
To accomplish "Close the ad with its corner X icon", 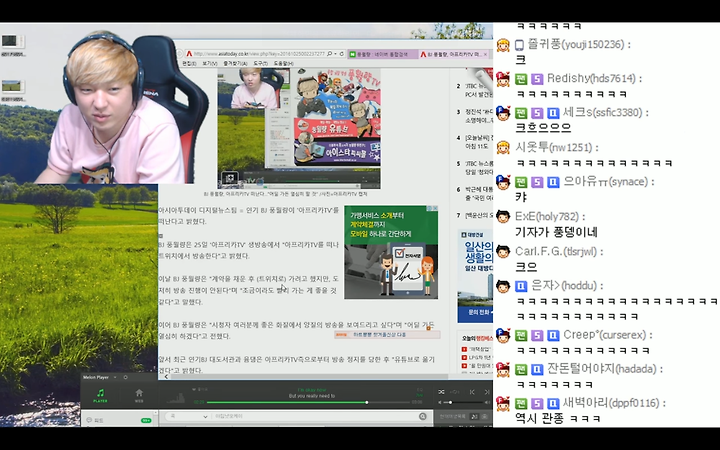I will click(x=435, y=208).
